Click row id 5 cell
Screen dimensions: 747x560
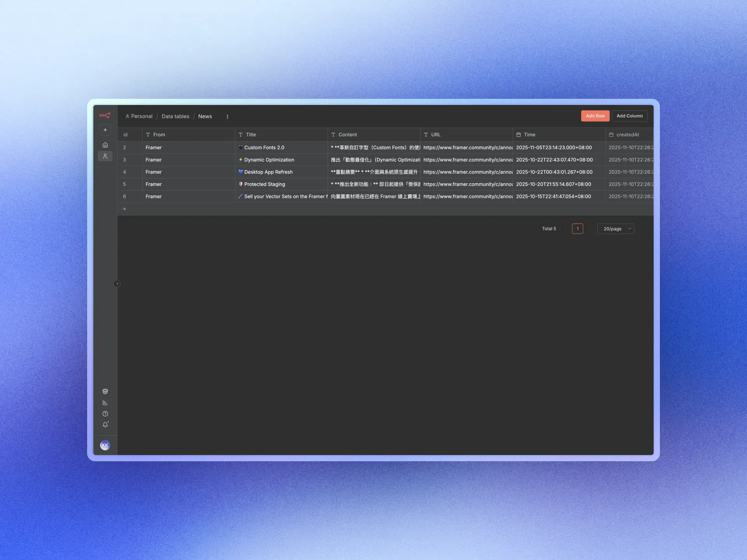(130, 184)
